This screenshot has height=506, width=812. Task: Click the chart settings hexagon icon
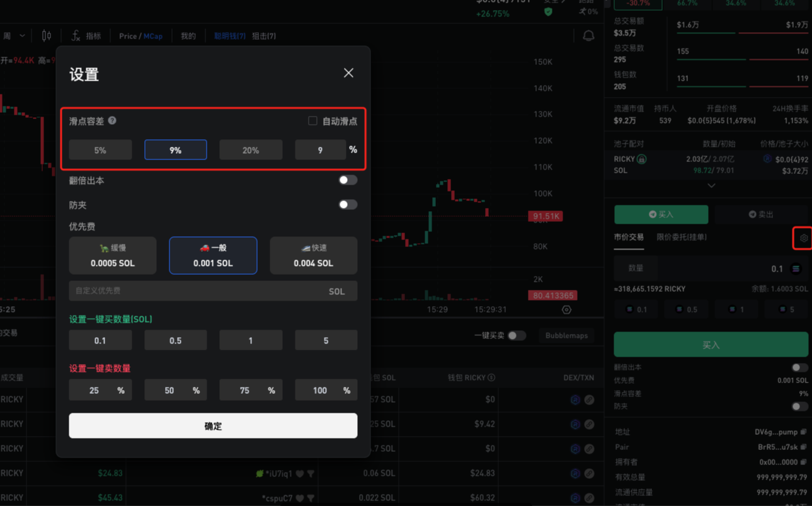(566, 309)
